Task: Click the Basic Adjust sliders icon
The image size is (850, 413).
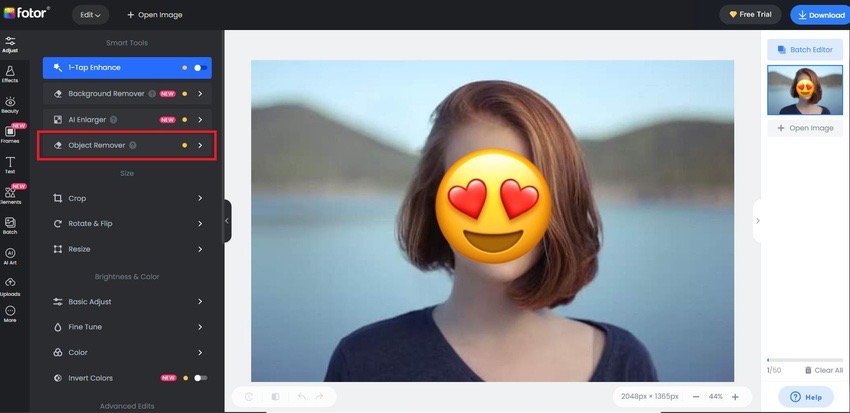Action: click(57, 301)
